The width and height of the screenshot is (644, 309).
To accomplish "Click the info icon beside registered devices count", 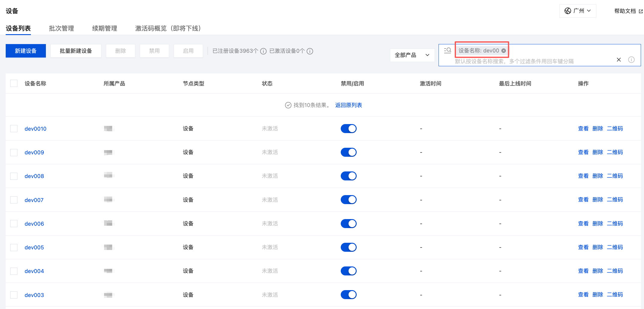I will pos(263,51).
